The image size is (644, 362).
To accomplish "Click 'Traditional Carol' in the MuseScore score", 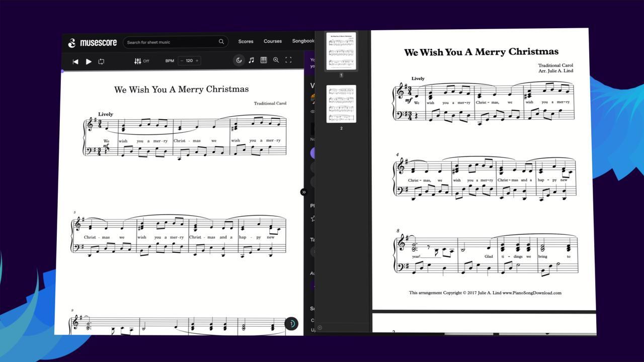I will tap(270, 104).
